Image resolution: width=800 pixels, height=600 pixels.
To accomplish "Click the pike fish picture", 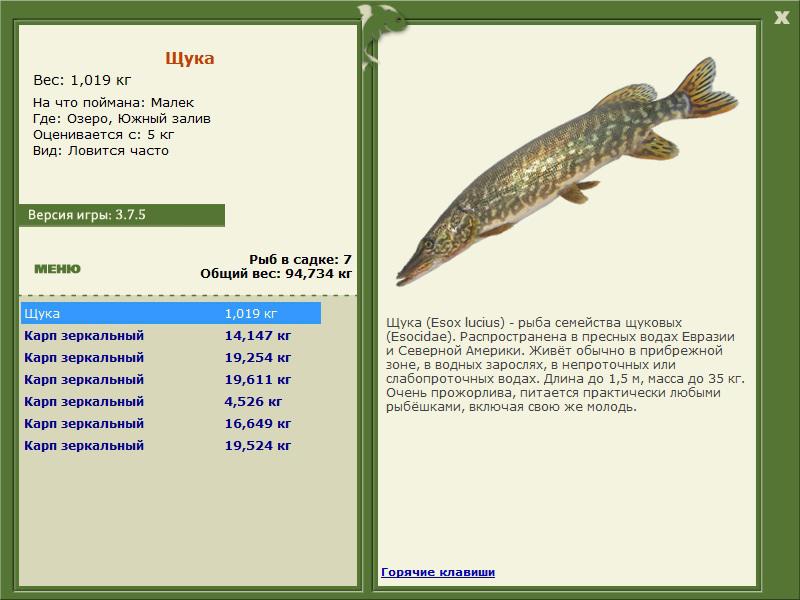I will coord(566,171).
